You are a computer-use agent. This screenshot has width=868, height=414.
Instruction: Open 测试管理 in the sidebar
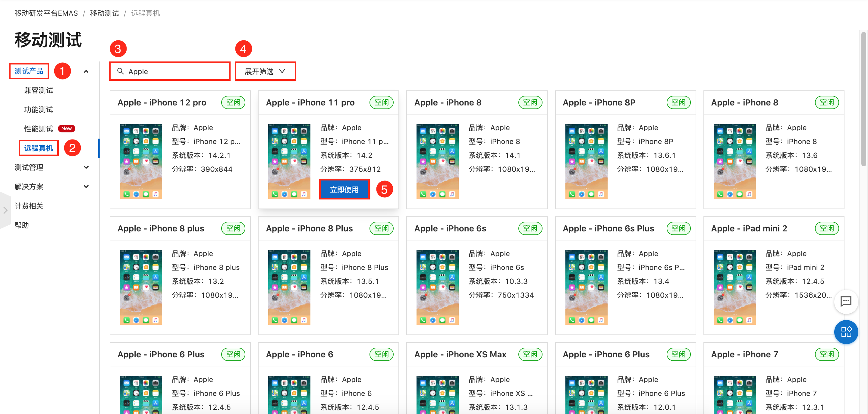coord(29,168)
